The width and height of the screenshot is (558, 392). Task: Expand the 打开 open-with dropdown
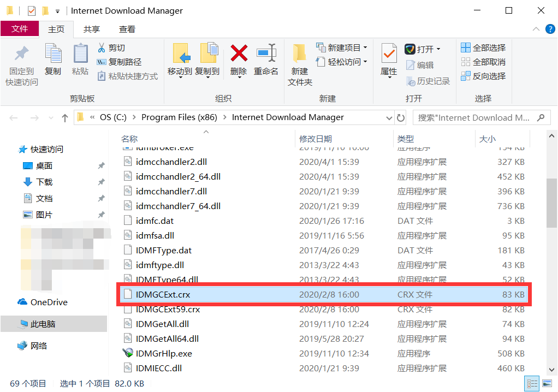[438, 49]
